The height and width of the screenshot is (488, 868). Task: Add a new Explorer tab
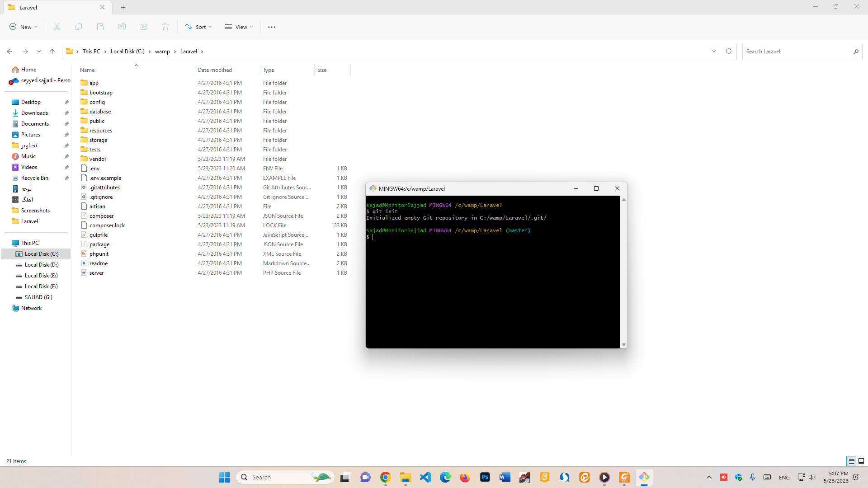pyautogui.click(x=123, y=7)
